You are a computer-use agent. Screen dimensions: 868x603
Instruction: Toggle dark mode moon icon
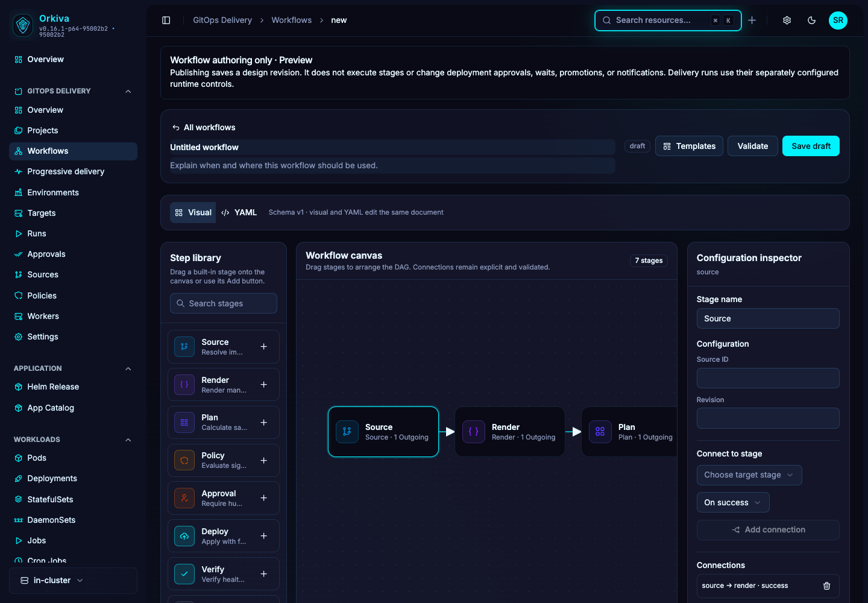[x=812, y=21]
